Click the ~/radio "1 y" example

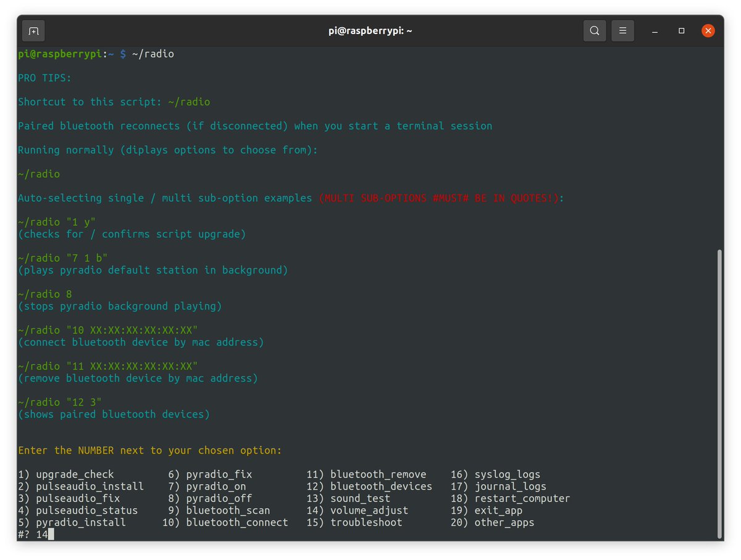[57, 222]
